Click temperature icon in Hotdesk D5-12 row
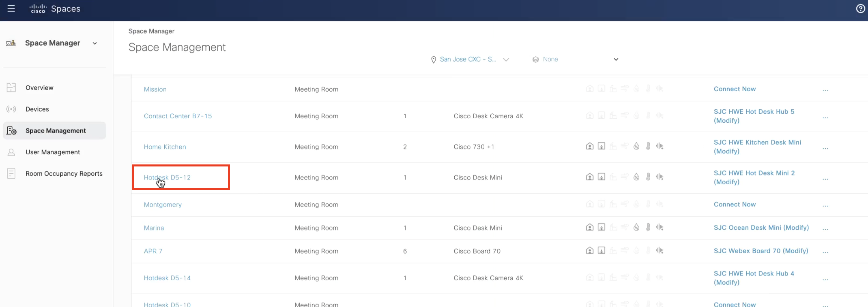 pyautogui.click(x=648, y=177)
